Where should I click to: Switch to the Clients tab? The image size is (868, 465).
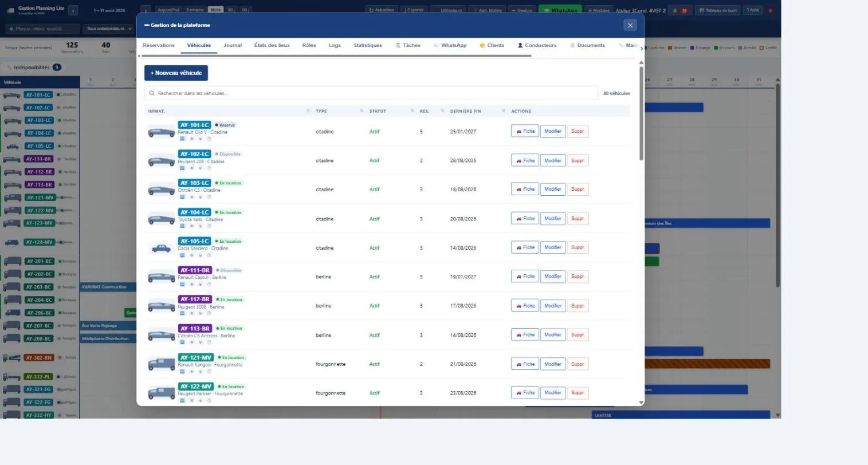click(x=492, y=45)
